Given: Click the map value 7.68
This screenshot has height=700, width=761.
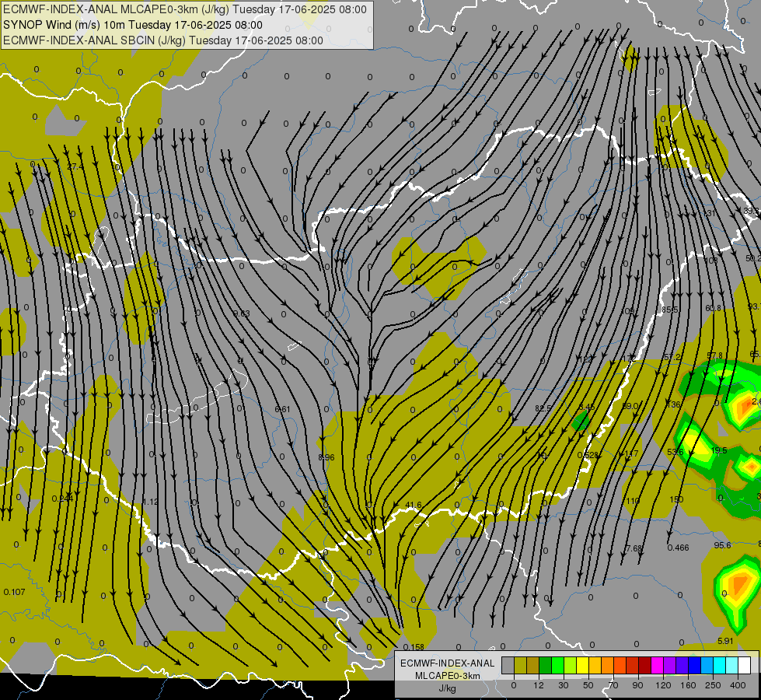Looking at the screenshot, I should (x=634, y=548).
